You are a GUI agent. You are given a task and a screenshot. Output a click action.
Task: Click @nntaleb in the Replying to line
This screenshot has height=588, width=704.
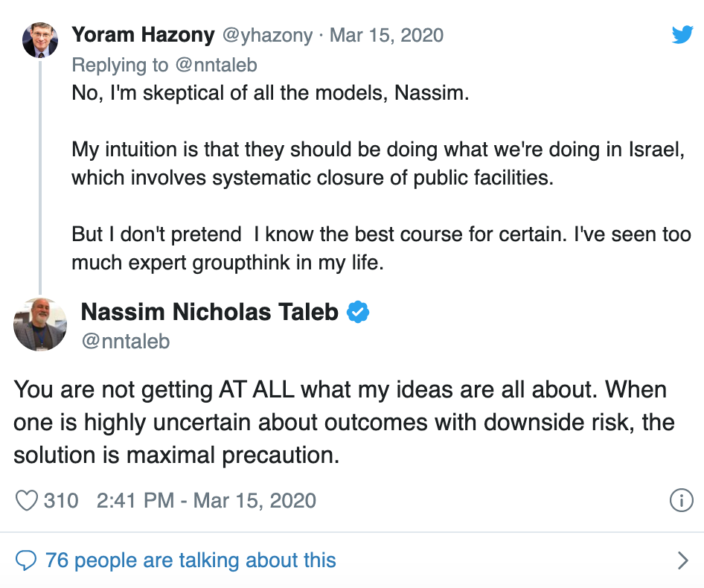tap(216, 65)
